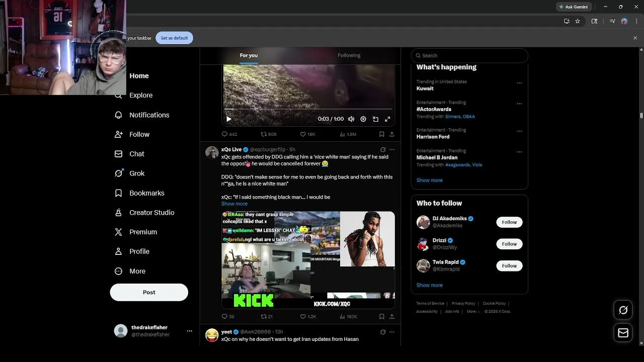Click Show more under Who to follow
This screenshot has height=362, width=644.
pyautogui.click(x=429, y=285)
